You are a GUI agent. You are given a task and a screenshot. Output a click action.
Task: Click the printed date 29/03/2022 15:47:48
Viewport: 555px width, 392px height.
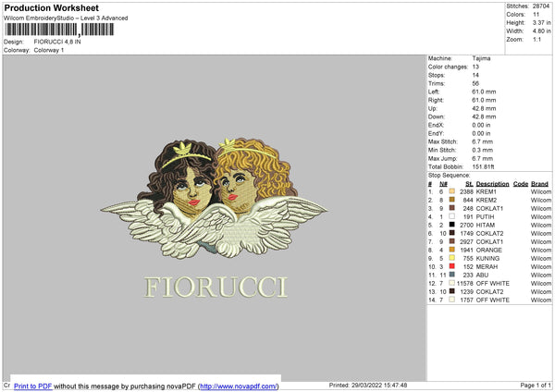pos(379,385)
